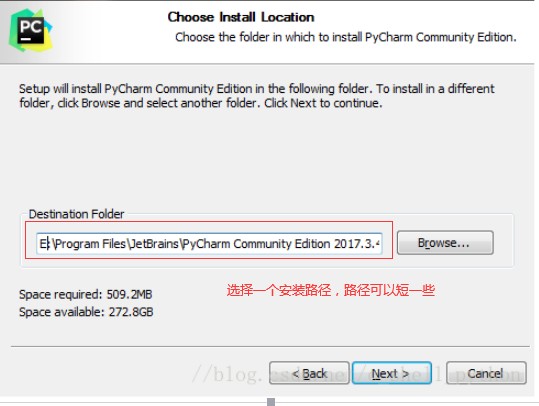
Task: Click the 'Choose the folder' subtitle text
Action: [345, 37]
